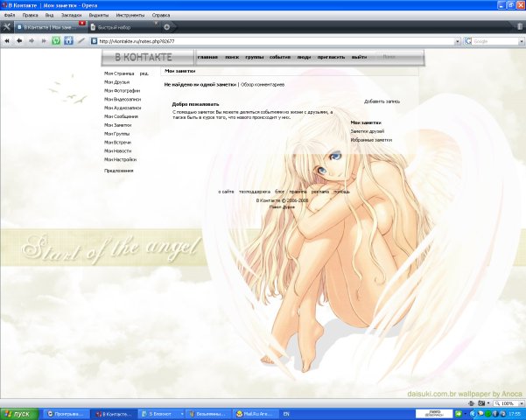Open the Opera panels wrench icon

click(x=6, y=27)
